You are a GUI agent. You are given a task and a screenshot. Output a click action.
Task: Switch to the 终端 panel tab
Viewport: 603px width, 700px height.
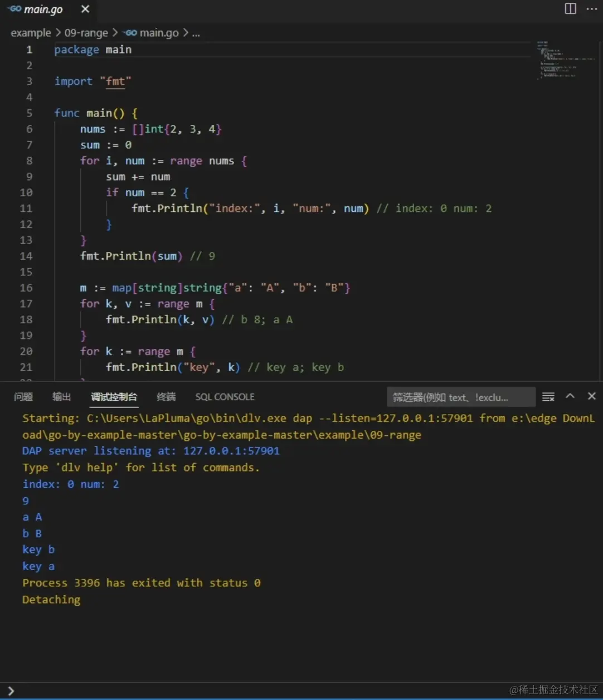pos(166,397)
